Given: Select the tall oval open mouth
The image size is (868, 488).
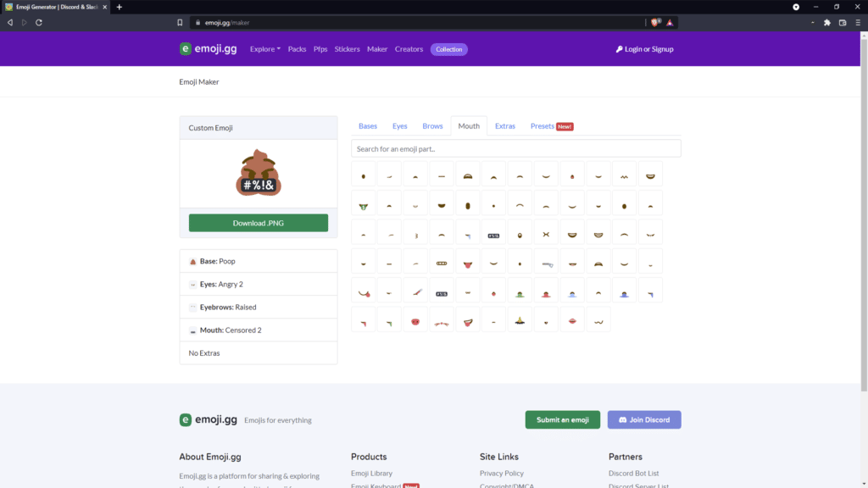Looking at the screenshot, I should pos(468,203).
